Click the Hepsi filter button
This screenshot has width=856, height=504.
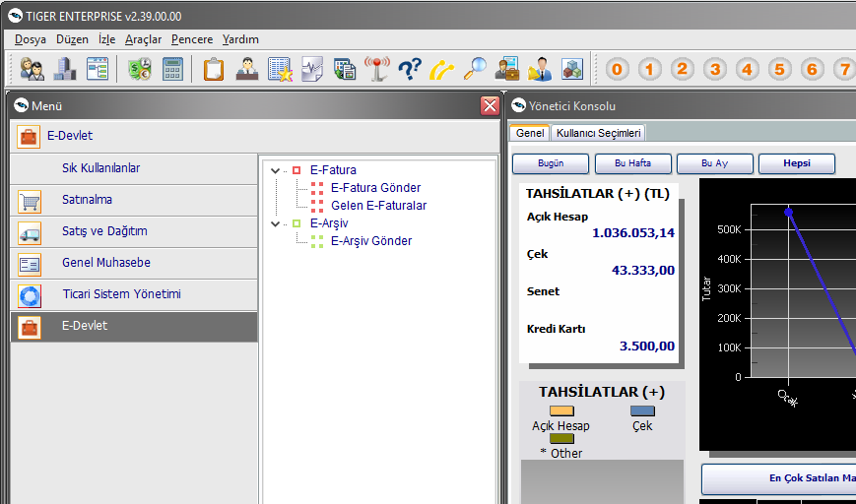click(797, 163)
